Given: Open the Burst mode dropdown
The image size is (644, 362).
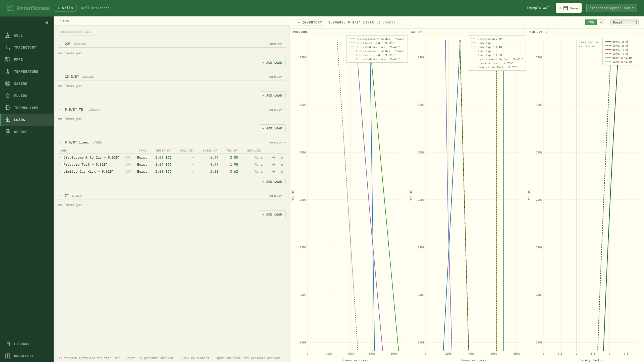Looking at the screenshot, I should pyautogui.click(x=625, y=22).
